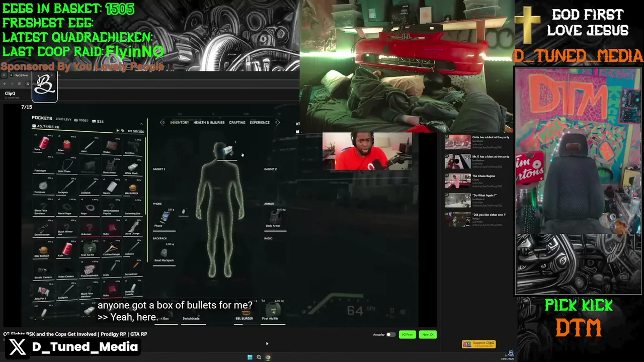Viewport: 644px width, 362px height.
Task: Open Windows taskbar search
Action: pos(259,357)
